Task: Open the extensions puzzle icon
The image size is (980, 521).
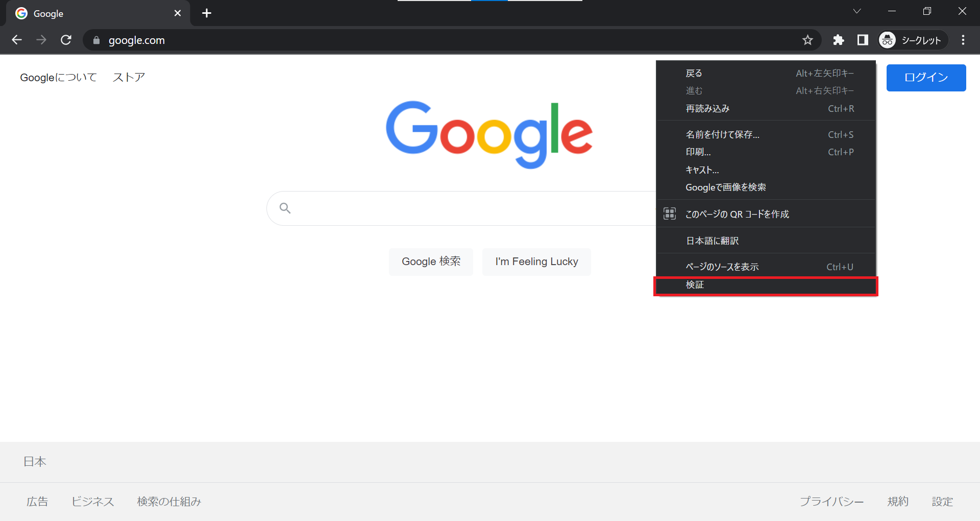Action: click(x=839, y=40)
